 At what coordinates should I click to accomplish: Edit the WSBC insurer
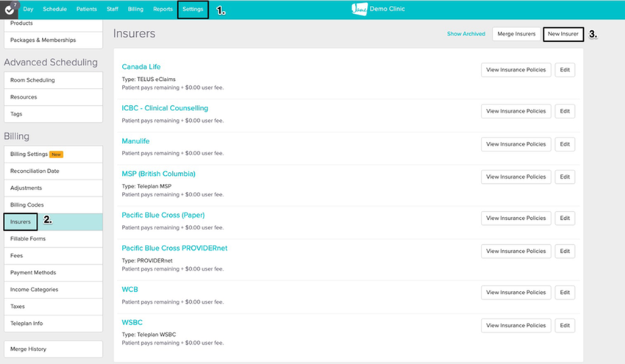(x=565, y=326)
